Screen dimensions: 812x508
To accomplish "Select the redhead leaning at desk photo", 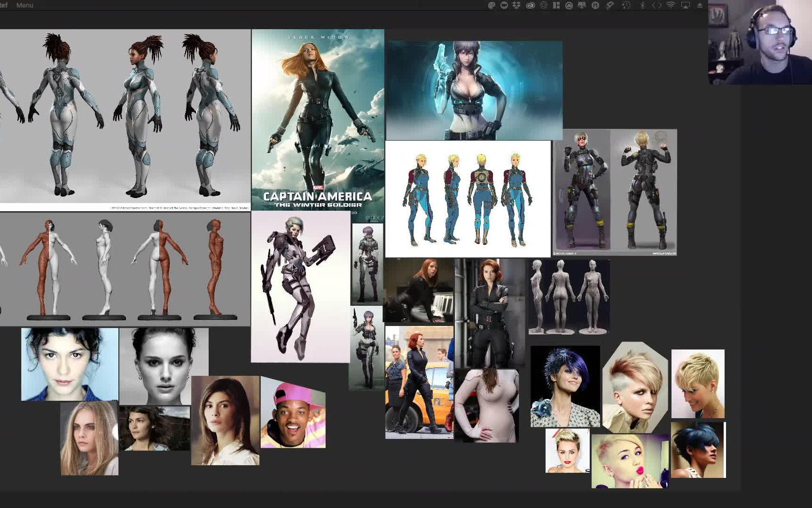I will pyautogui.click(x=420, y=291).
